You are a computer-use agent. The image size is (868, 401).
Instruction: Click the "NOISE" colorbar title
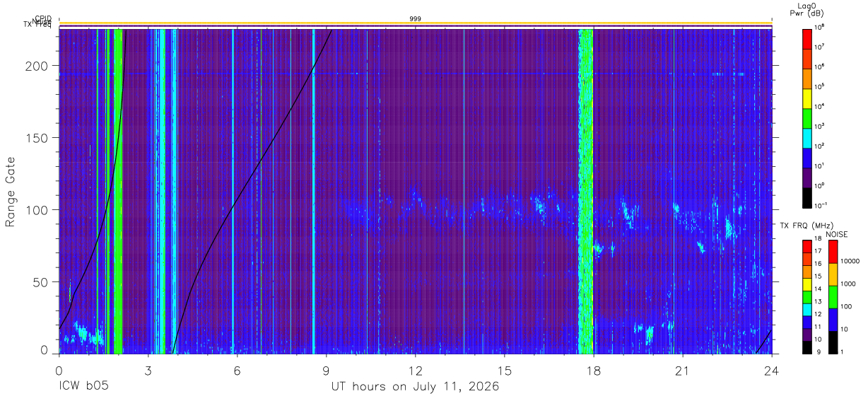point(837,233)
